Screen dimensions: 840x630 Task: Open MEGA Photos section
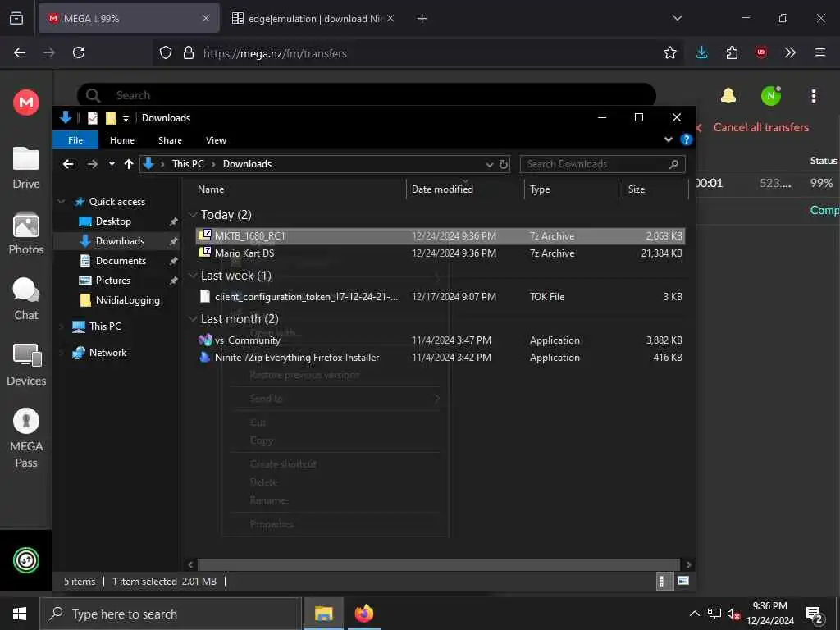pos(26,234)
